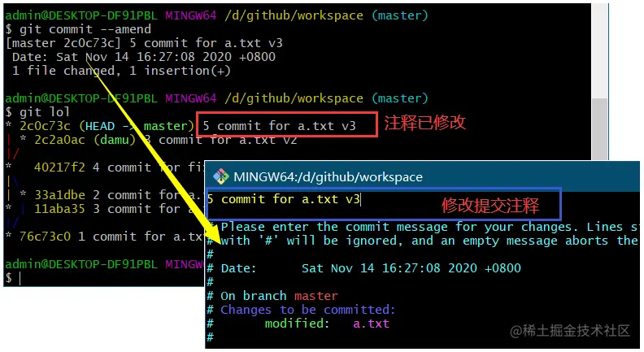The width and height of the screenshot is (644, 352).
Task: Click the commit hash 11aba35
Action: pyautogui.click(x=59, y=209)
